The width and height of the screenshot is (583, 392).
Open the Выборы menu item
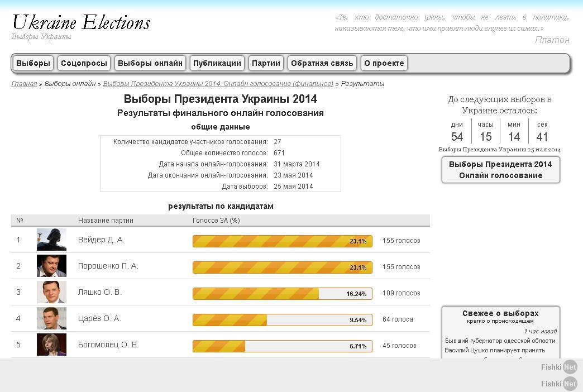(x=33, y=63)
